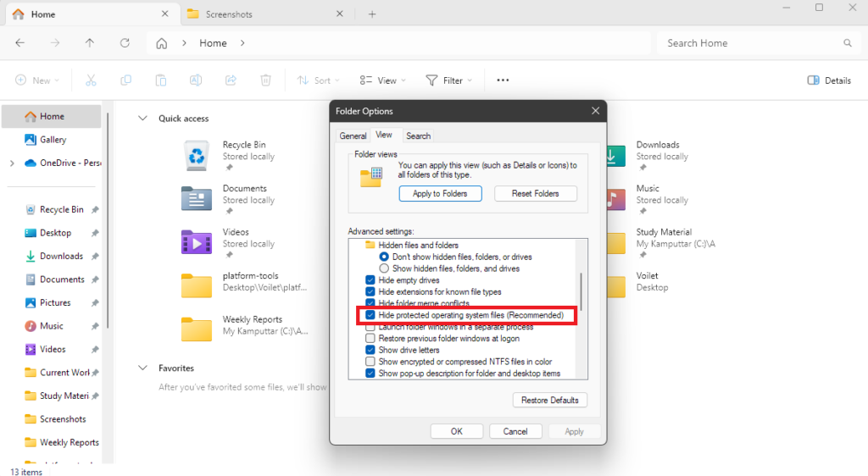
Task: Collapse the Quick access section
Action: pyautogui.click(x=142, y=119)
